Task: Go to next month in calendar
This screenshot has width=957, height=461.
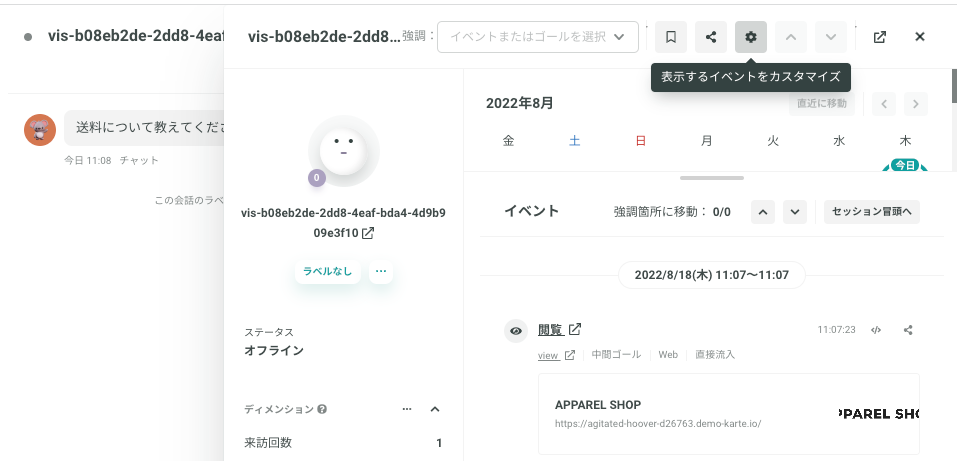Action: coord(915,104)
